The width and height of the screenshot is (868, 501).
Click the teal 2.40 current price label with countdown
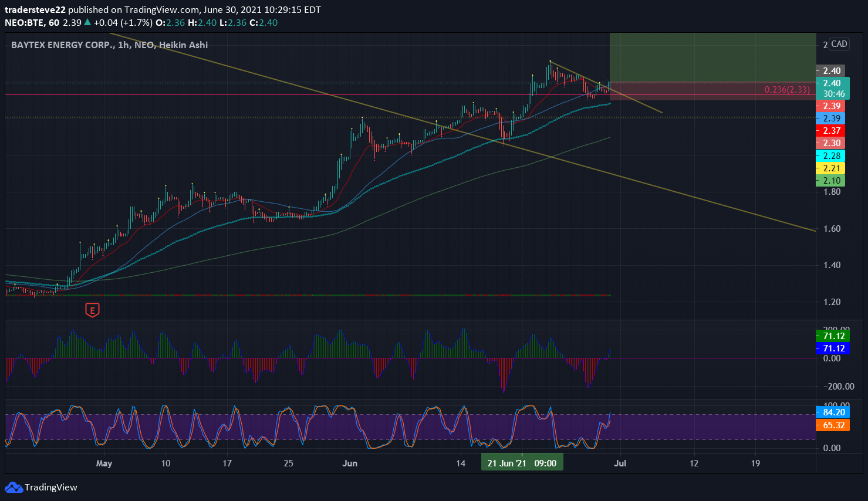click(832, 88)
